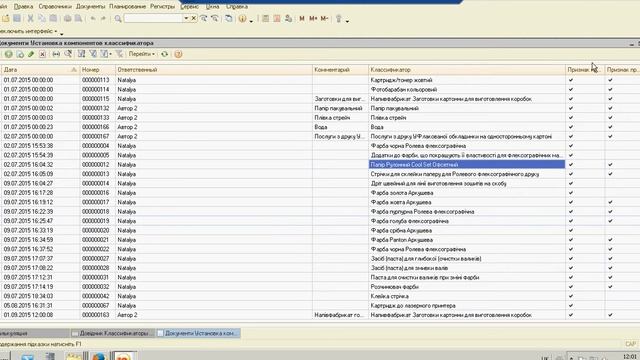Click the M memory button
The width and height of the screenshot is (640, 360).
click(302, 18)
